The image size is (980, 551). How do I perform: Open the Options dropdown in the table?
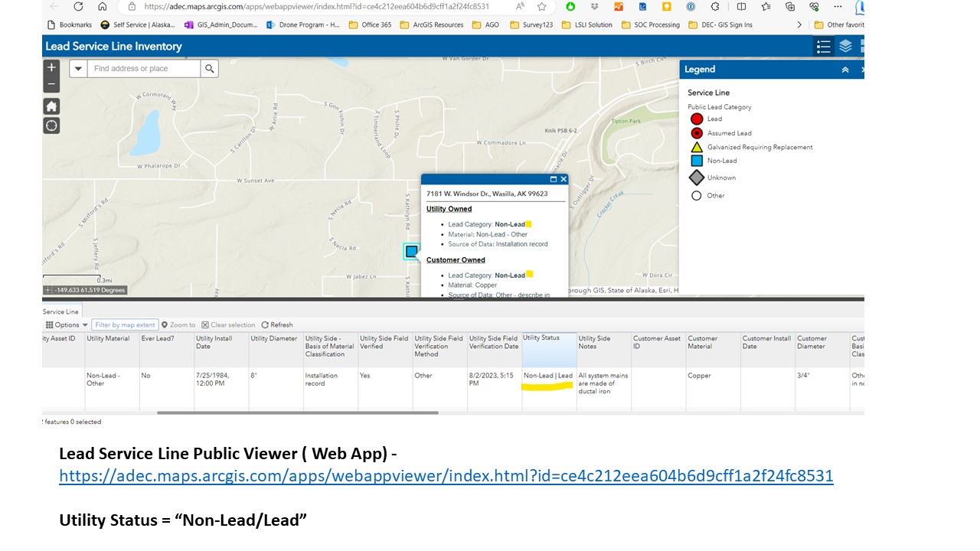65,324
